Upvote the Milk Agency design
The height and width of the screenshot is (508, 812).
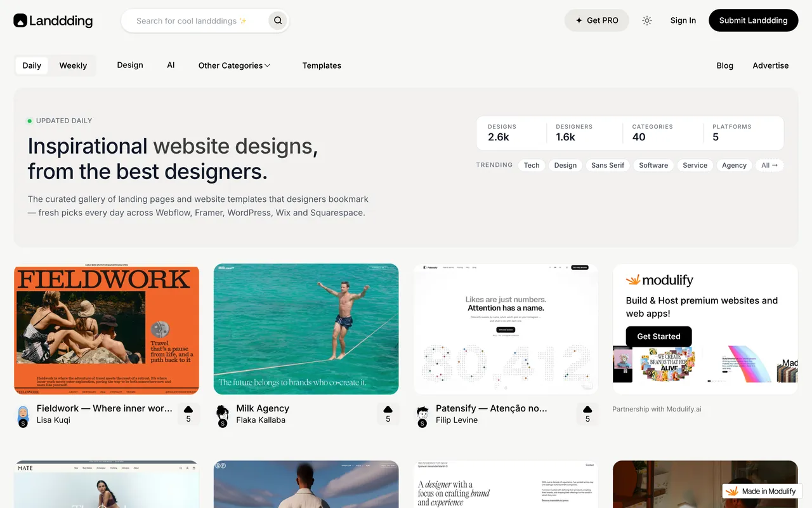[388, 414]
